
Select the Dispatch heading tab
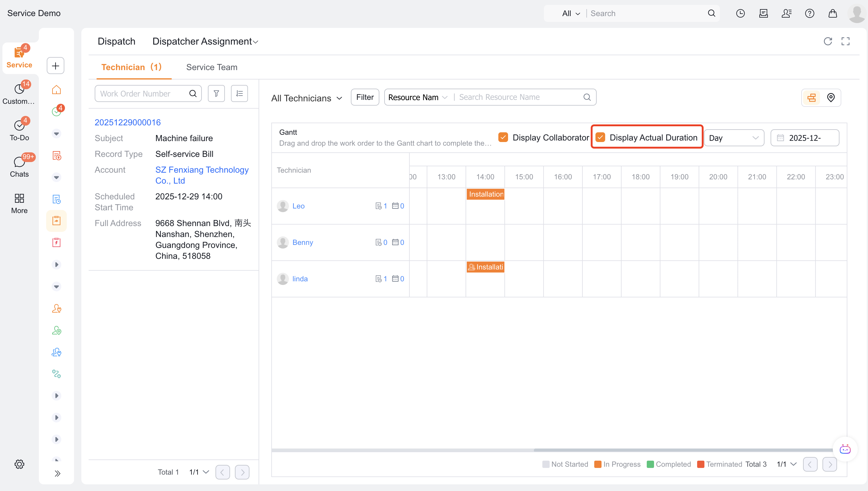coord(116,41)
